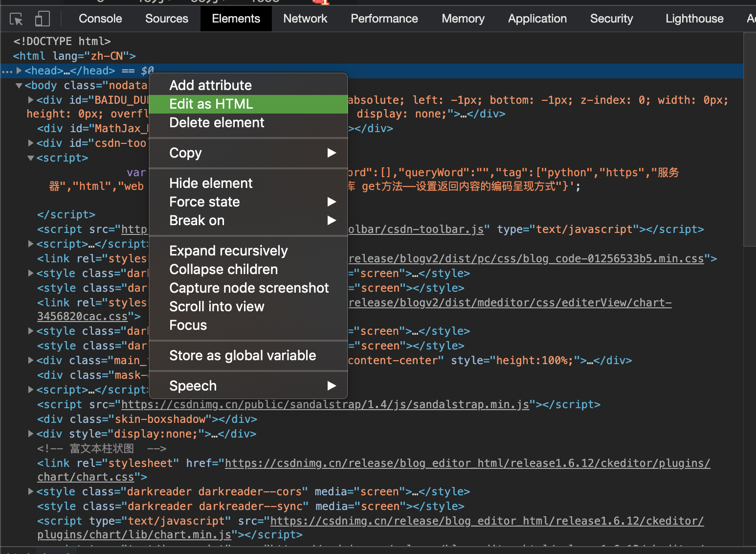Switch to the Lighthouse tab
The image size is (756, 554).
tap(694, 19)
